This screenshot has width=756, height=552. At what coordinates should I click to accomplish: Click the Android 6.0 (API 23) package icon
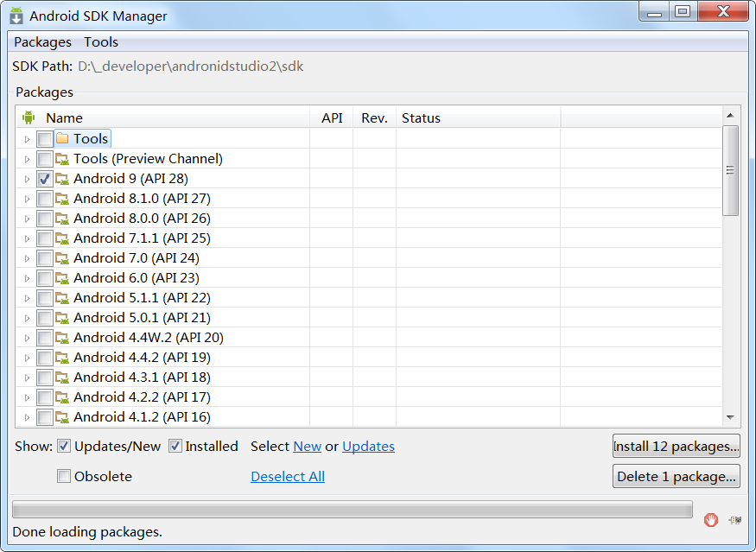(x=61, y=277)
